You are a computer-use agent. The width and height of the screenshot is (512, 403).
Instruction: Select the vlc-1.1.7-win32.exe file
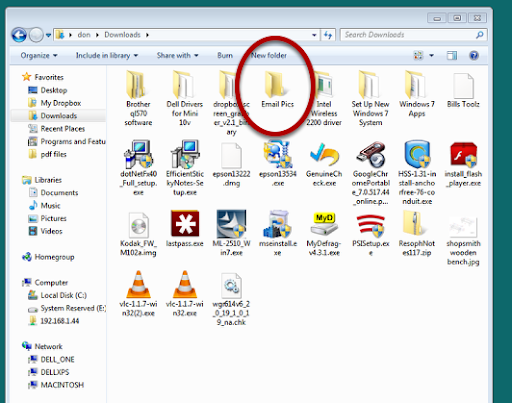coord(185,294)
